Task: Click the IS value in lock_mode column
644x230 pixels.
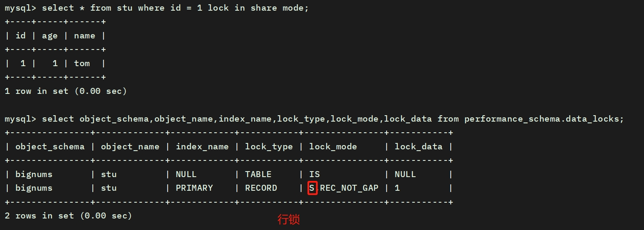Action: pos(314,174)
